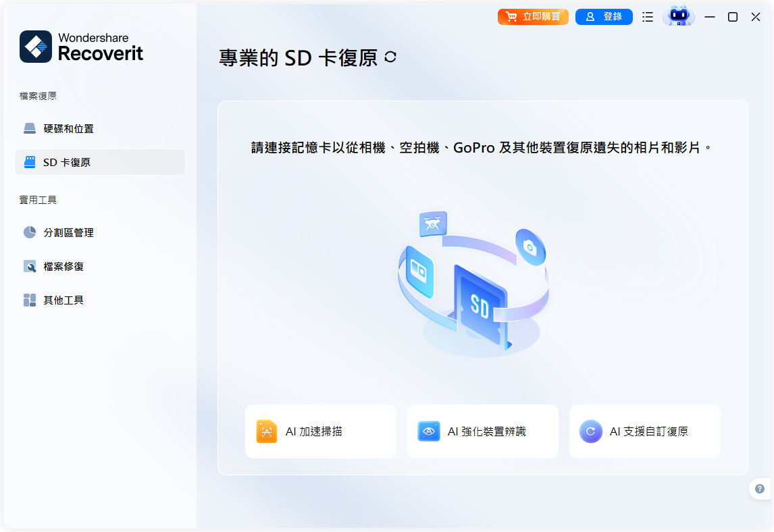774x532 pixels.
Task: Select the 實用工具 section header
Action: click(x=38, y=200)
